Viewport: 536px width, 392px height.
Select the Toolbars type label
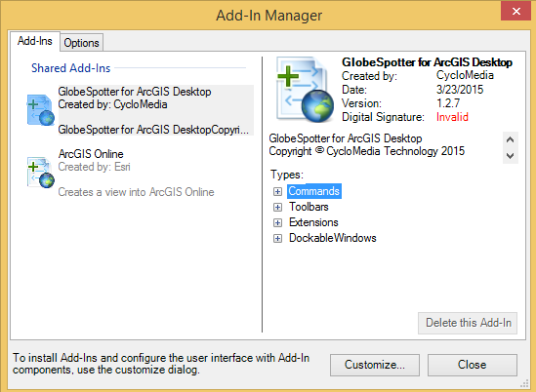[x=309, y=207]
